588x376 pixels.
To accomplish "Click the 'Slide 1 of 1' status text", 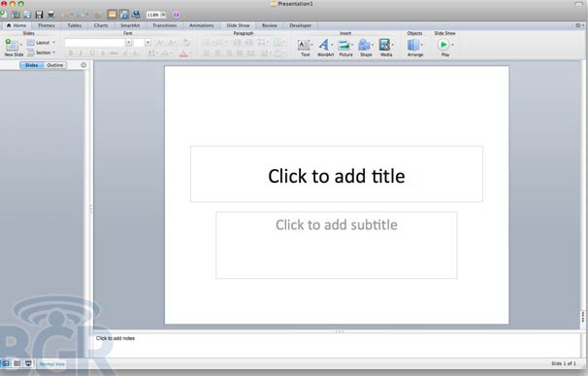I will [x=563, y=363].
